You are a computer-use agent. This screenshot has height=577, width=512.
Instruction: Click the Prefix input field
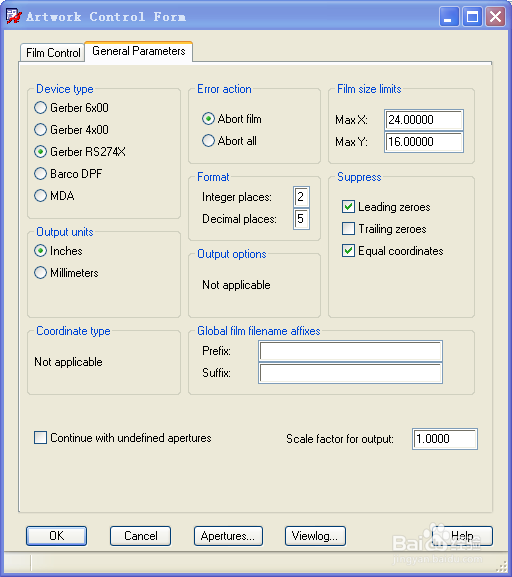point(350,351)
